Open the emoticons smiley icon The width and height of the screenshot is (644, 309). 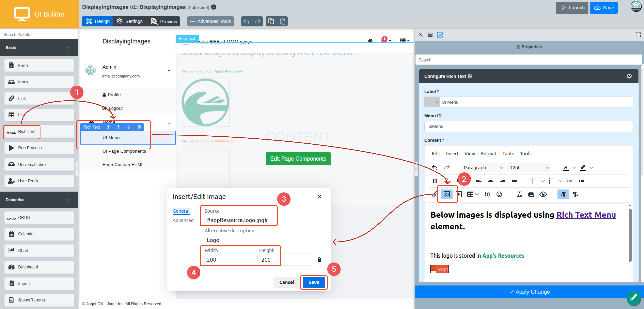click(499, 194)
